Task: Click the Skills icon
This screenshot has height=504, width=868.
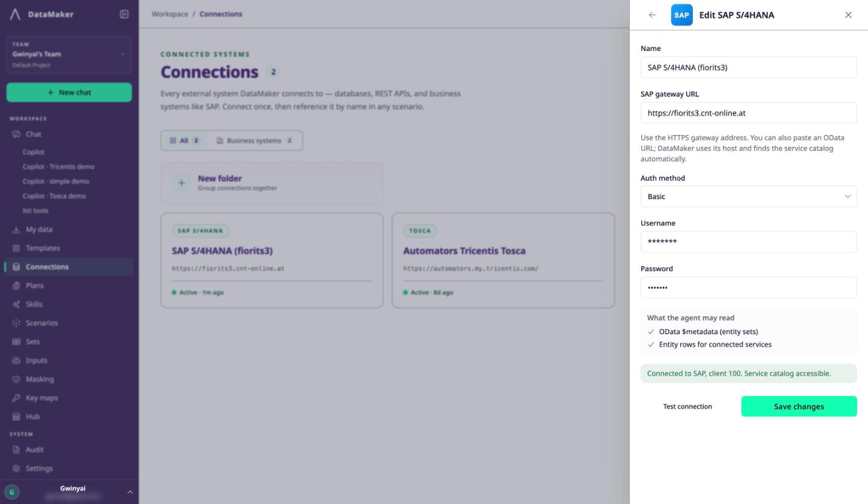Action: tap(16, 305)
